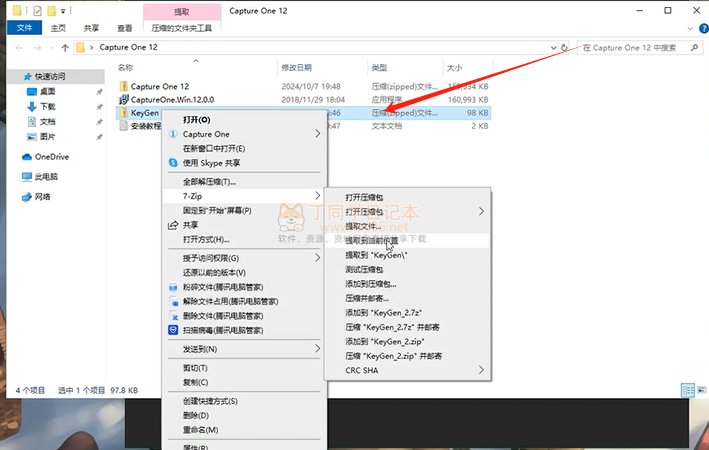This screenshot has width=709, height=450.
Task: Open the address bar history dropdown
Action: (553, 47)
